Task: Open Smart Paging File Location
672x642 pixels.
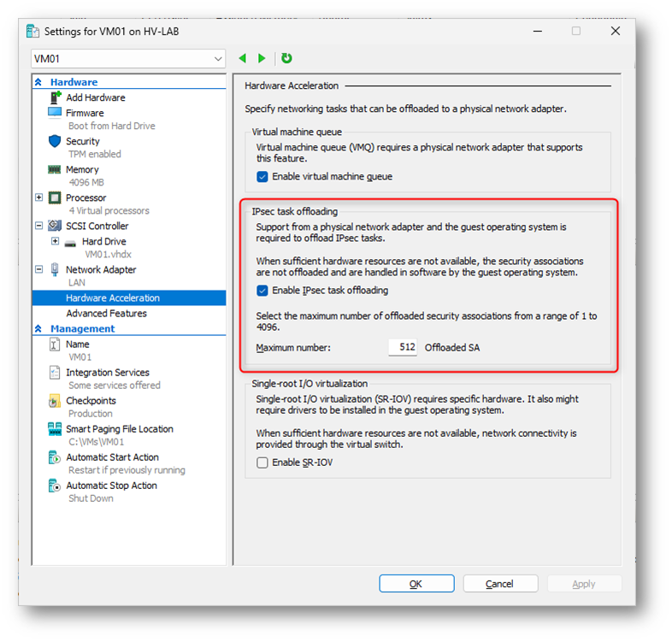Action: (120, 429)
